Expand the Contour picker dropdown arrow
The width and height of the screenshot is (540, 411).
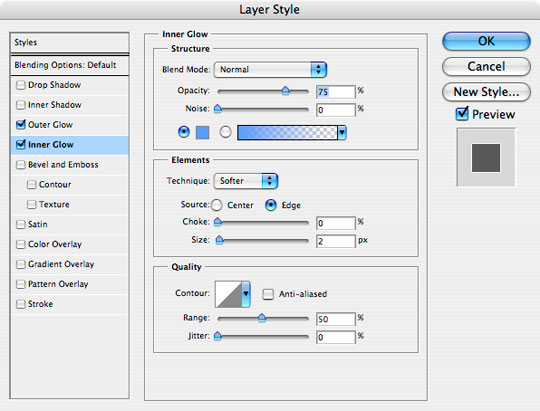246,294
